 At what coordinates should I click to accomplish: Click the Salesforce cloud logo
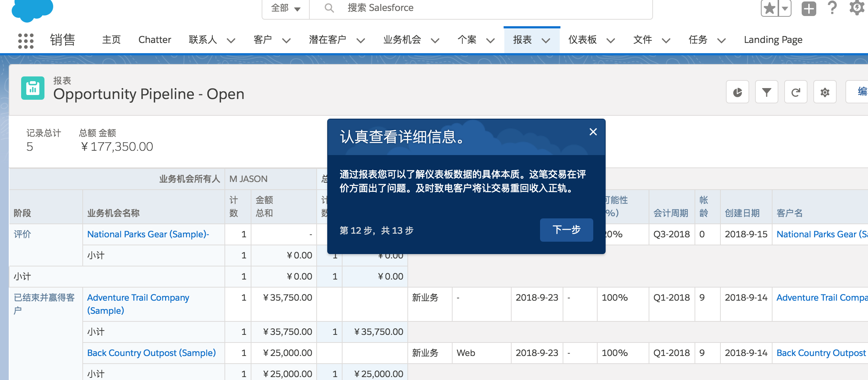(32, 10)
